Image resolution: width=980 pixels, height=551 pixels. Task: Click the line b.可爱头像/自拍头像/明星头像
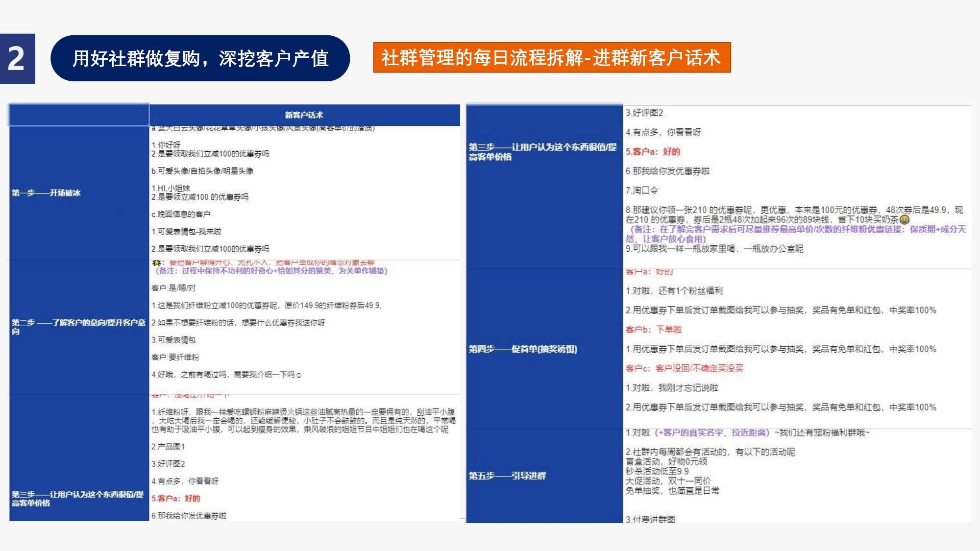202,171
